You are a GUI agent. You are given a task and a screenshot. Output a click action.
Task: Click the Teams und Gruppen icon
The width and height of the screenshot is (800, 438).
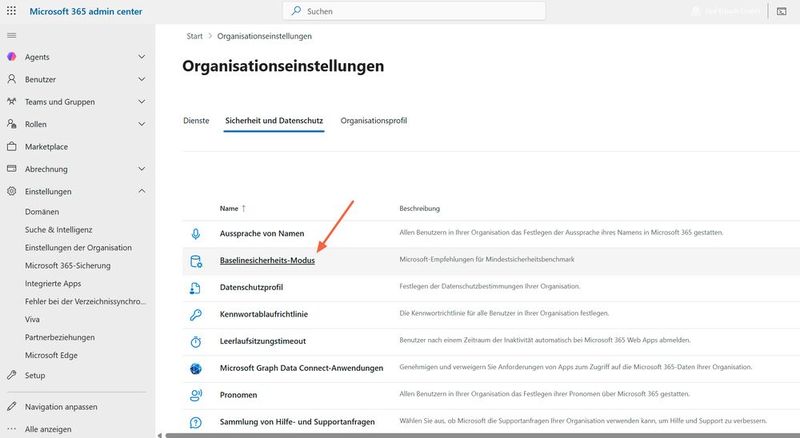(x=11, y=102)
